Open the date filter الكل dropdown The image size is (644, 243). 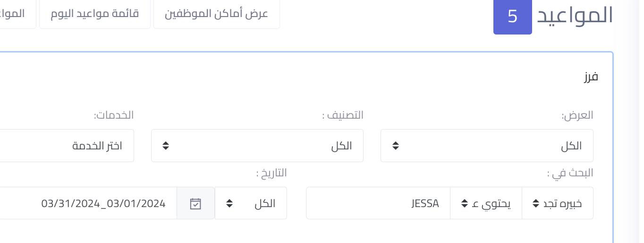(x=251, y=203)
